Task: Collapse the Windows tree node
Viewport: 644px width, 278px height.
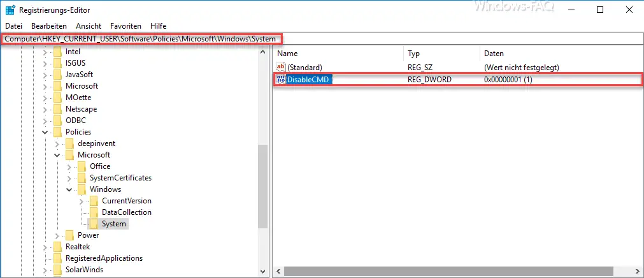Action: click(x=69, y=189)
